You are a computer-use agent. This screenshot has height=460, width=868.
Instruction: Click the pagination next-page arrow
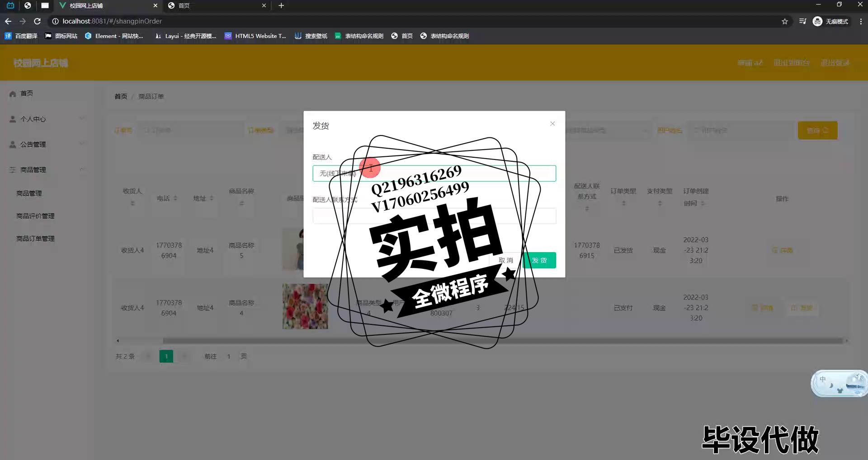(x=184, y=356)
